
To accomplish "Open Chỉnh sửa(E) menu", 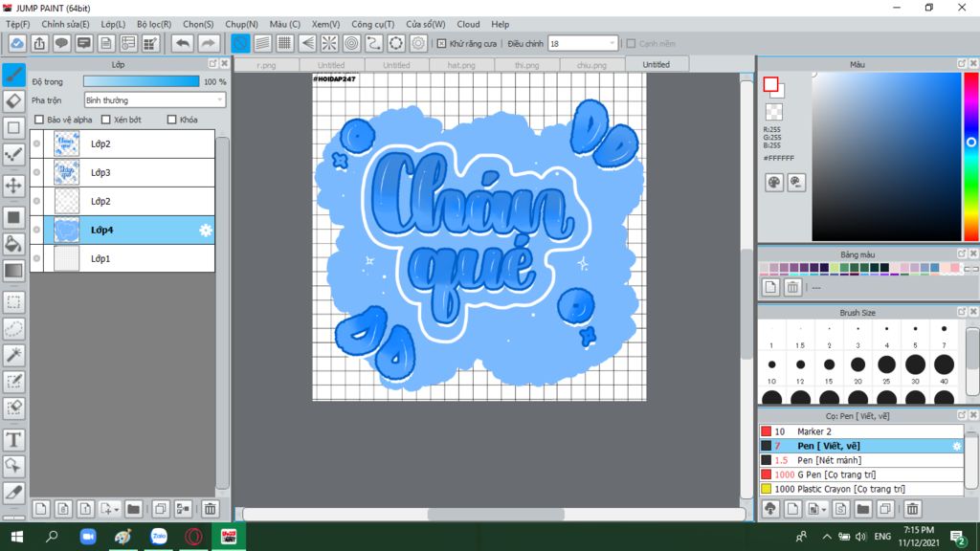I will pos(65,24).
